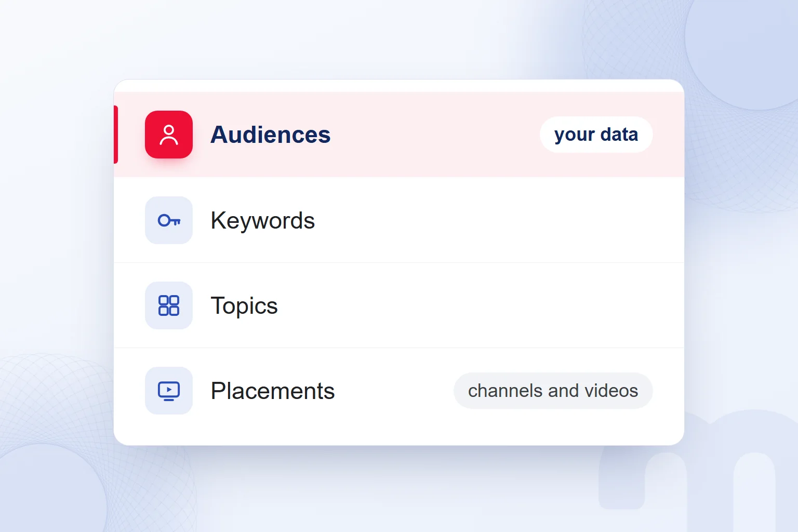Click the "channels and videos" tag
This screenshot has width=798, height=532.
coord(553,391)
